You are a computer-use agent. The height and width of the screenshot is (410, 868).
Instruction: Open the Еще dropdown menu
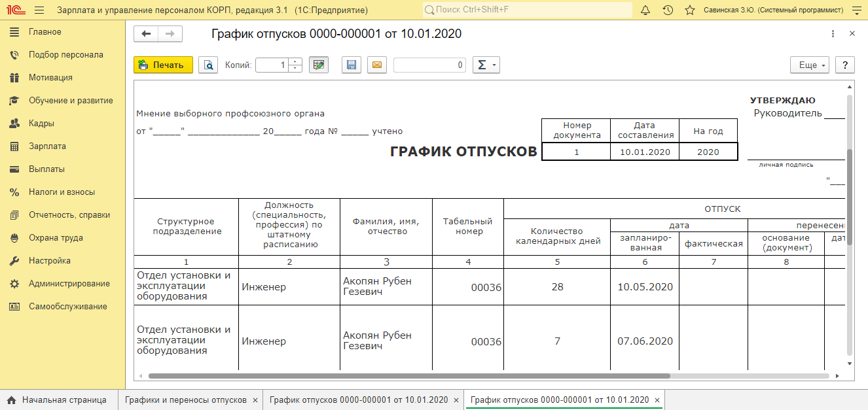[x=810, y=65]
